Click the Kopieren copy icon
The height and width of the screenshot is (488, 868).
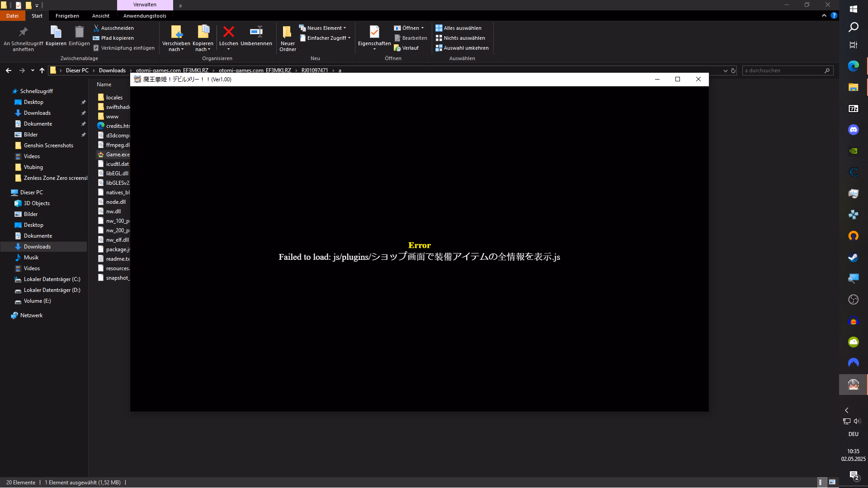56,32
